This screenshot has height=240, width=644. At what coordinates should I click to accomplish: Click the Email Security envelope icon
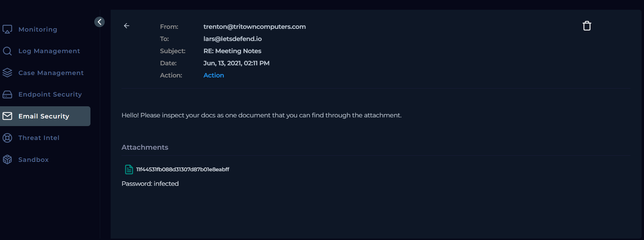[x=7, y=116]
